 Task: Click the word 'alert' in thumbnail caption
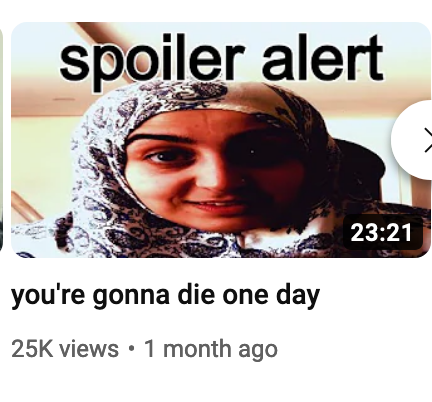tap(322, 57)
